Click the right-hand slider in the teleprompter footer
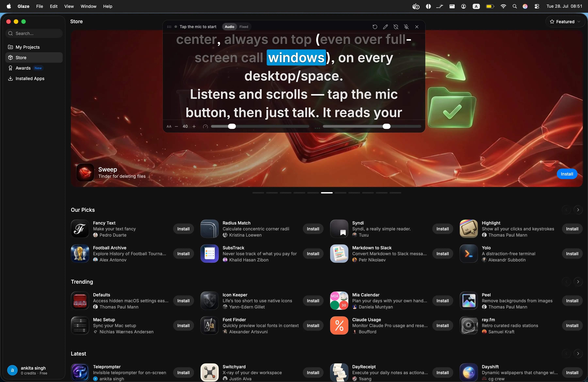Image resolution: width=588 pixels, height=382 pixels. coord(372,126)
